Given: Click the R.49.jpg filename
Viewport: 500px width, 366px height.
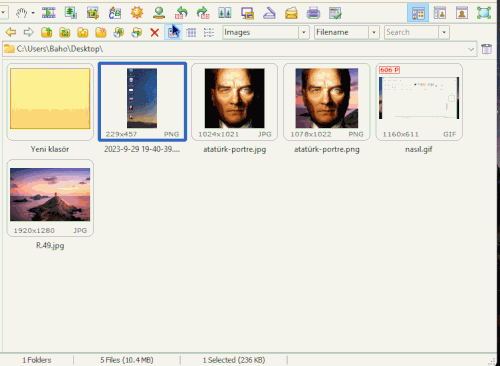Looking at the screenshot, I should pyautogui.click(x=50, y=246).
